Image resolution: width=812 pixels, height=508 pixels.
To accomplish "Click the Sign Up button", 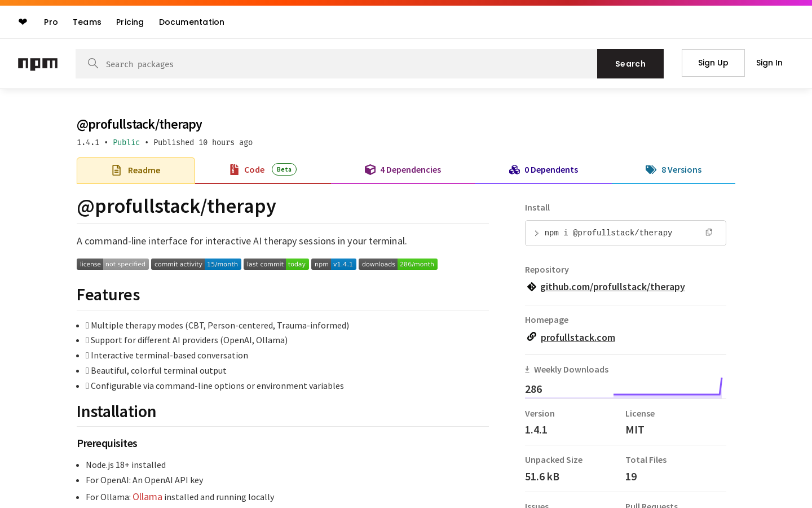I will point(713,63).
